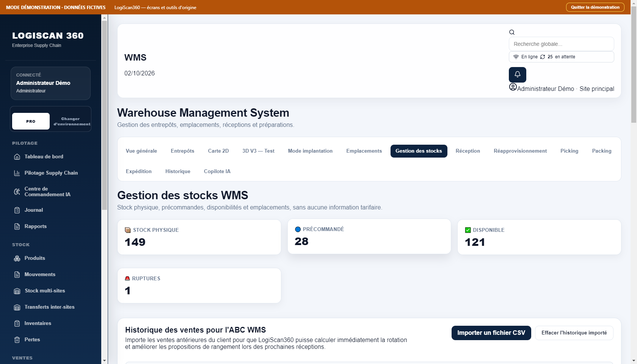This screenshot has width=637, height=364.
Task: Open the Carte 2D tab
Action: tap(218, 151)
